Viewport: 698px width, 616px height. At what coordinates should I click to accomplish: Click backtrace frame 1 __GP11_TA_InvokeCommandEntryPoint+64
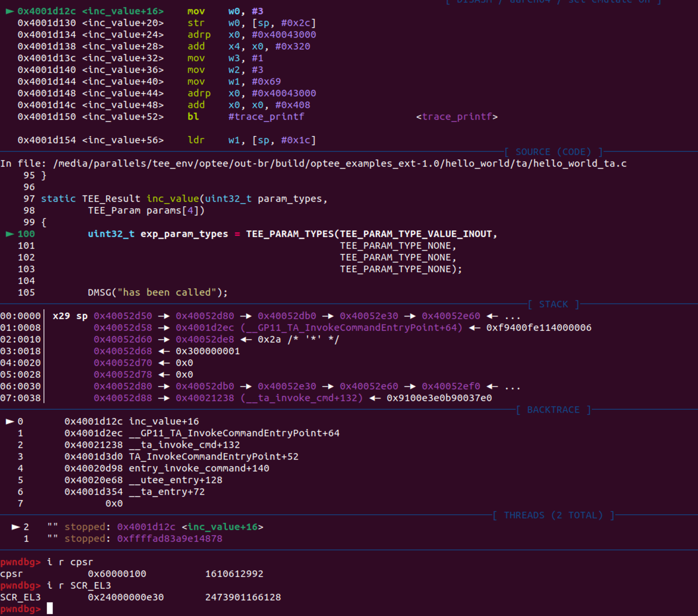202,433
